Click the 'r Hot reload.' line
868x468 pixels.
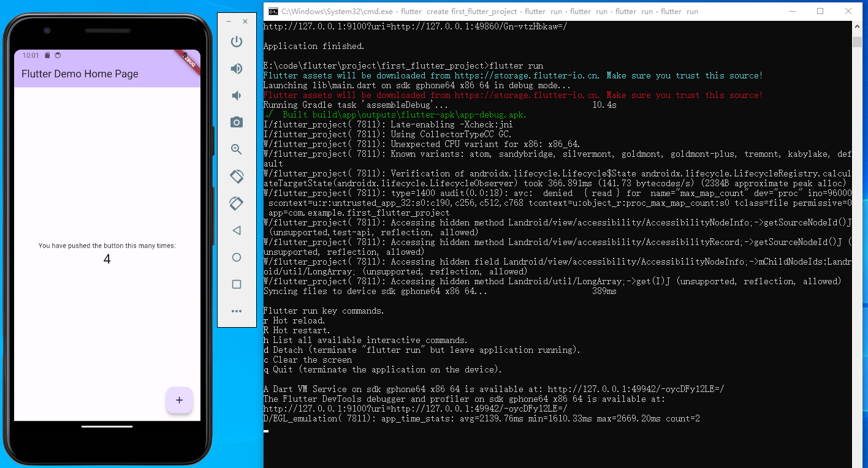[294, 320]
